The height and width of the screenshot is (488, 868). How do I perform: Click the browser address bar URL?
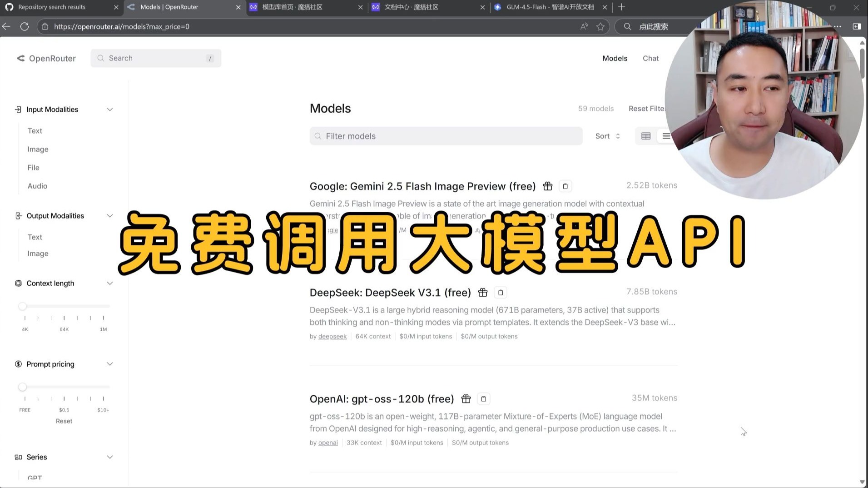click(x=122, y=26)
